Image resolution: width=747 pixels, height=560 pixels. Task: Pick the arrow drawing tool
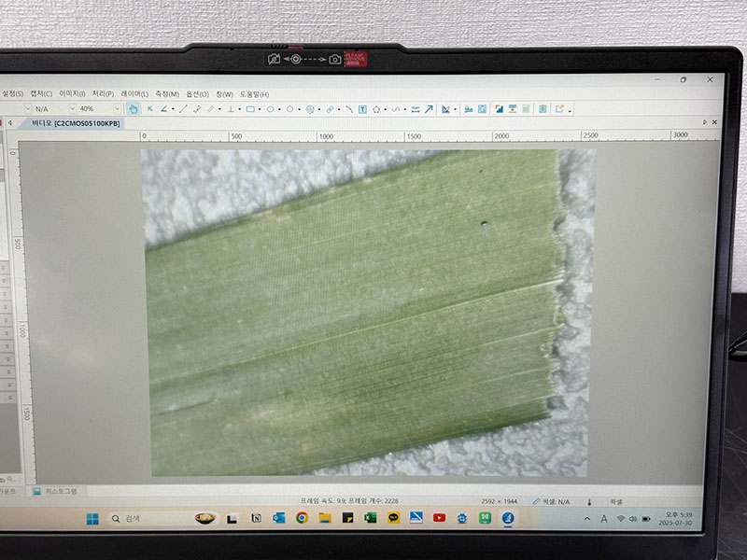click(429, 109)
